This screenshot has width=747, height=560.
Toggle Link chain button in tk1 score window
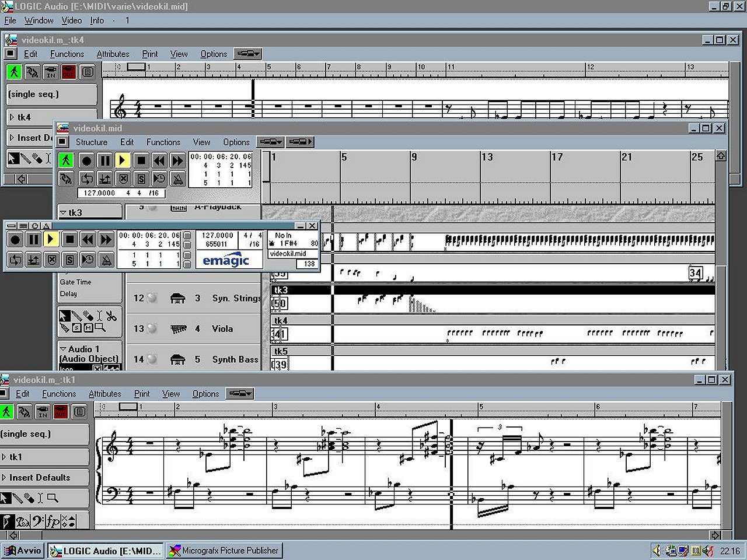coord(24,412)
